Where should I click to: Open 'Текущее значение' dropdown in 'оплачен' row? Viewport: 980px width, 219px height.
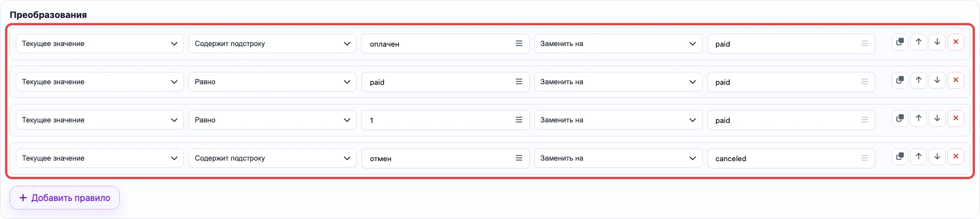[100, 44]
